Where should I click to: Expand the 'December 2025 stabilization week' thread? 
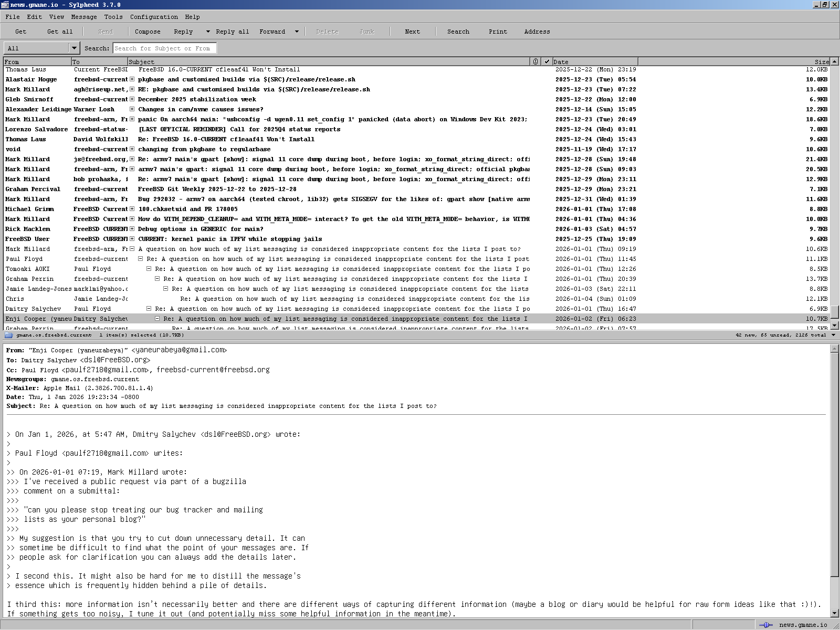point(132,99)
